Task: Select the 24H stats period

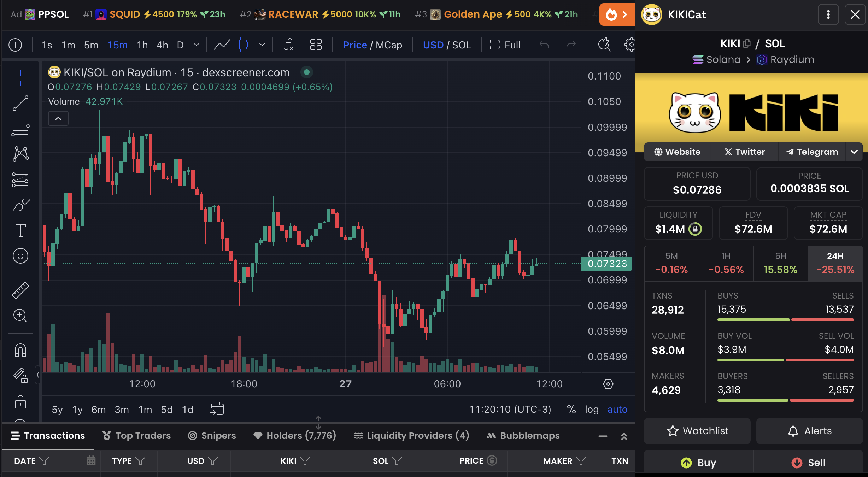Action: coord(835,263)
